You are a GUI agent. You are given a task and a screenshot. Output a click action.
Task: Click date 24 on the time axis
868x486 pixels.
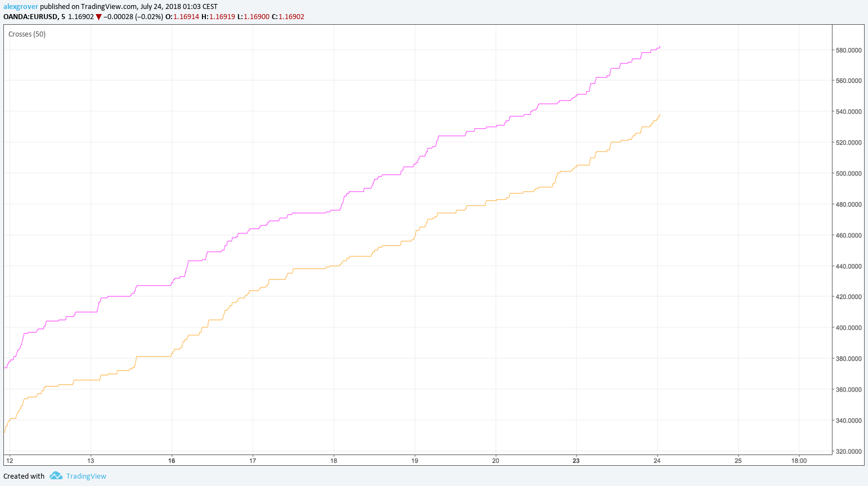[657, 461]
